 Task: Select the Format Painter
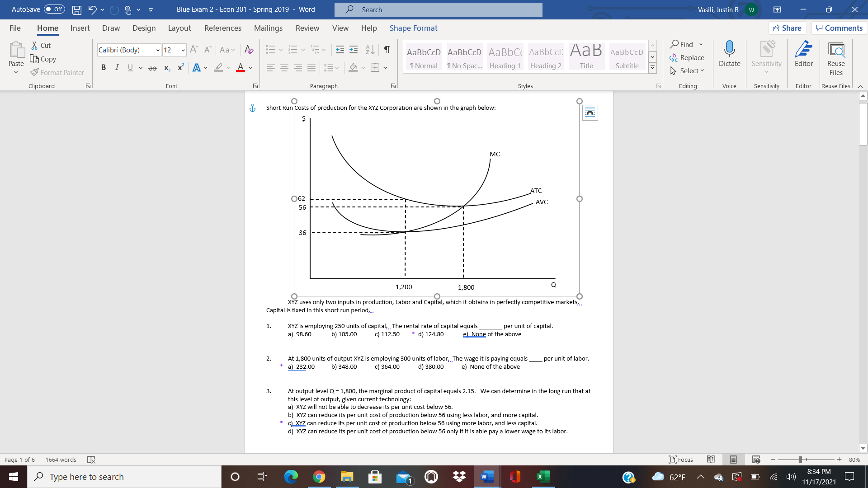57,72
